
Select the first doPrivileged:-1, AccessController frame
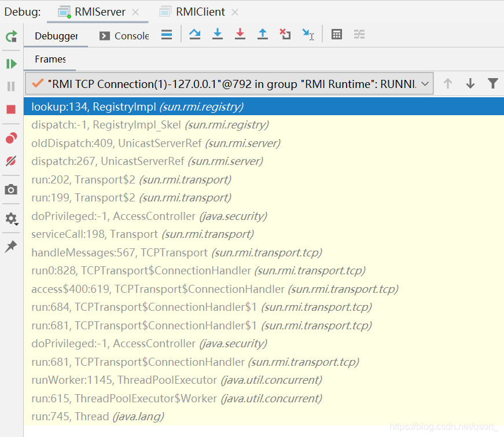click(263, 216)
